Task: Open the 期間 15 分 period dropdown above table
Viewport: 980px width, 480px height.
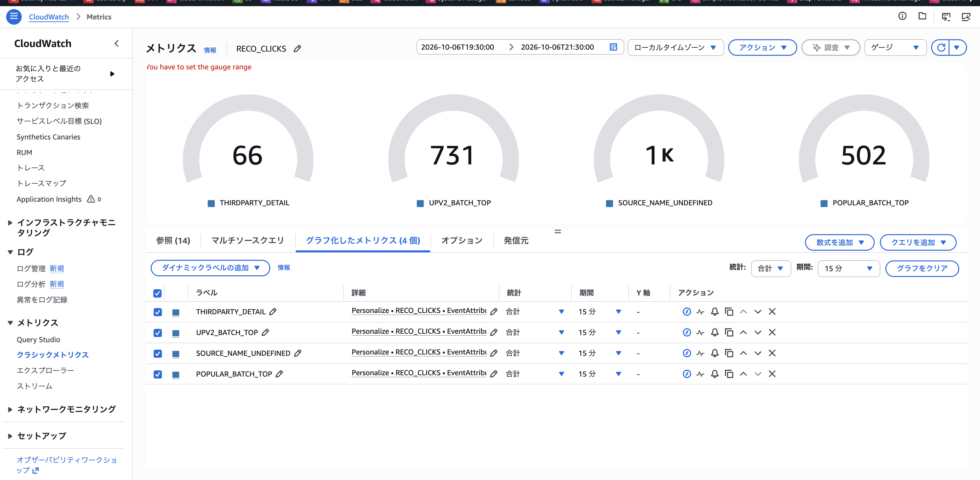Action: [848, 269]
